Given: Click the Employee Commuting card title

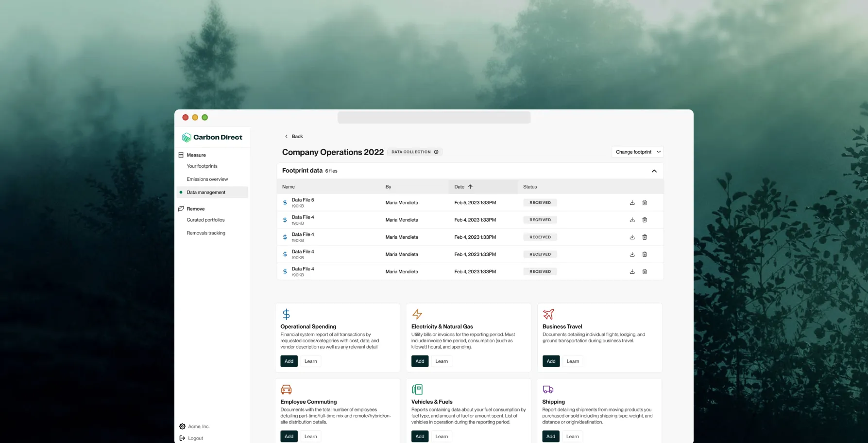Looking at the screenshot, I should click(308, 402).
